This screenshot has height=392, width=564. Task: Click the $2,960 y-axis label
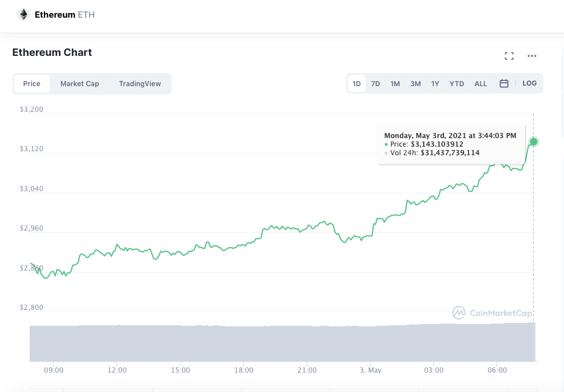[31, 228]
